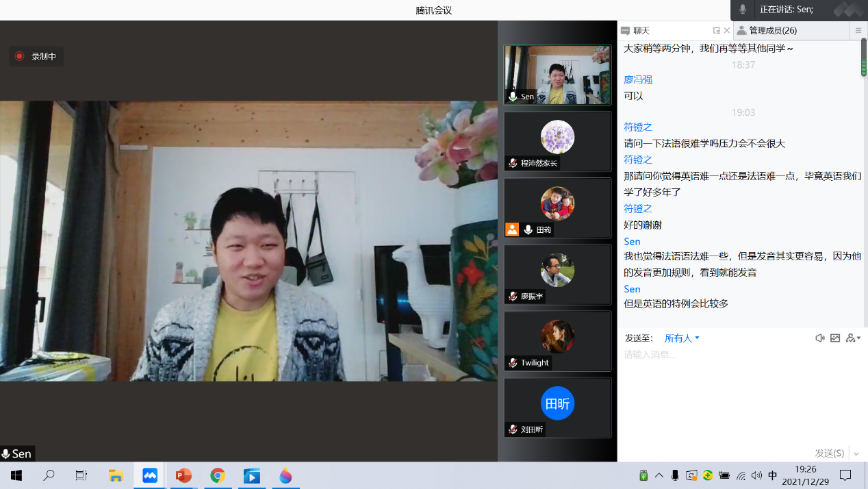Click the chat panel vertical scrollbar

pos(864,58)
